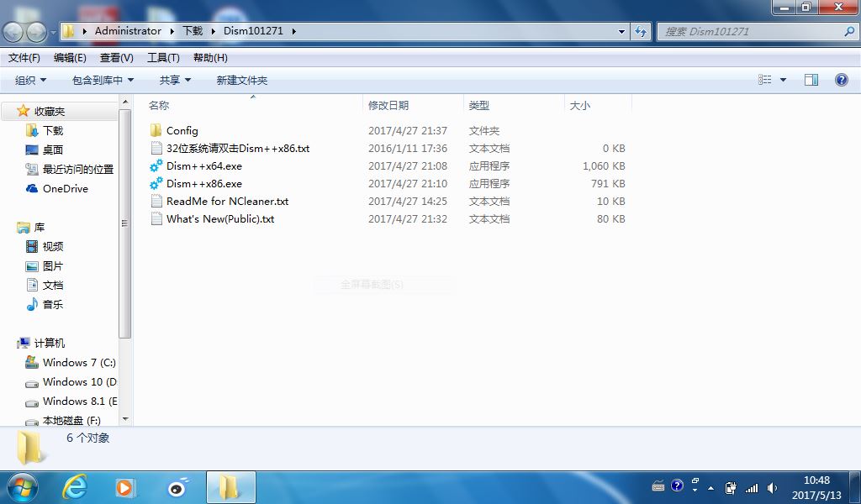This screenshot has width=861, height=504.
Task: Open the 编辑(E) menu
Action: [70, 58]
